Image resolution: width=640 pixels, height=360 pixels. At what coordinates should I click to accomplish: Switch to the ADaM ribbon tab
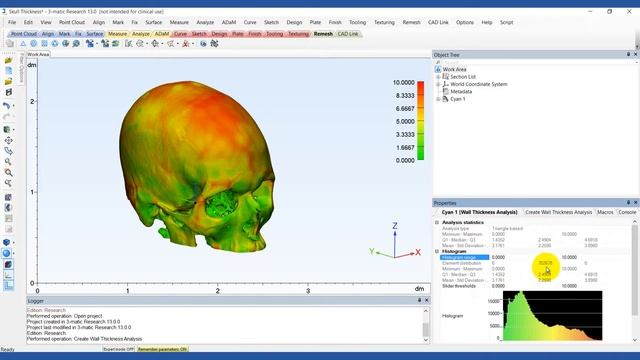coord(162,34)
